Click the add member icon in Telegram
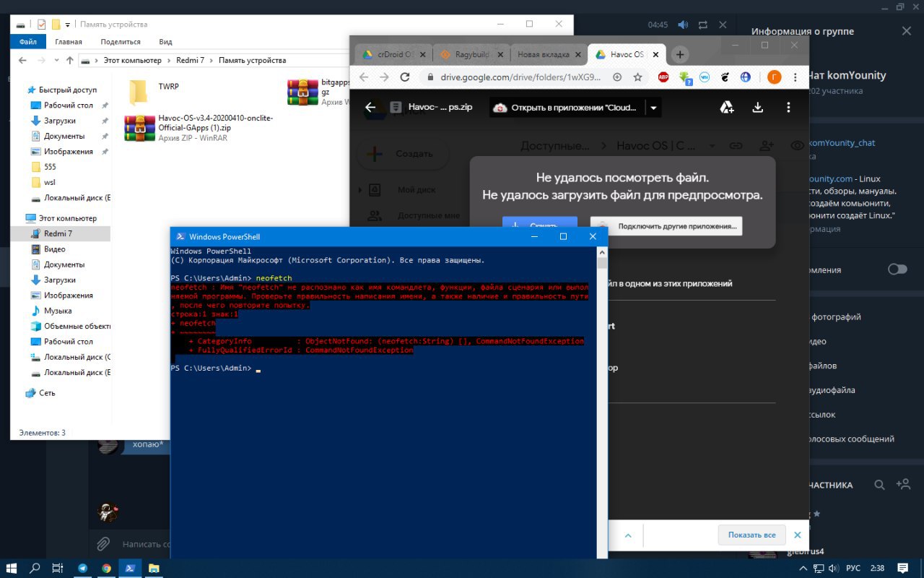Screen dimensions: 924x578 click(x=903, y=485)
